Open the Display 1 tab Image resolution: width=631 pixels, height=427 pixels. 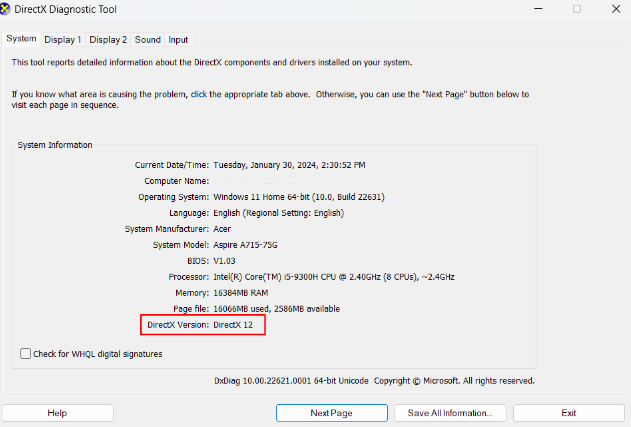pyautogui.click(x=62, y=39)
